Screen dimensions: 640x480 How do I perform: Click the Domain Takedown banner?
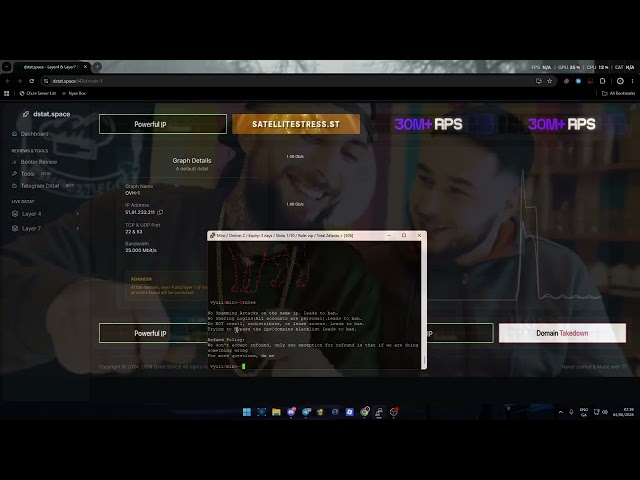pyautogui.click(x=562, y=333)
